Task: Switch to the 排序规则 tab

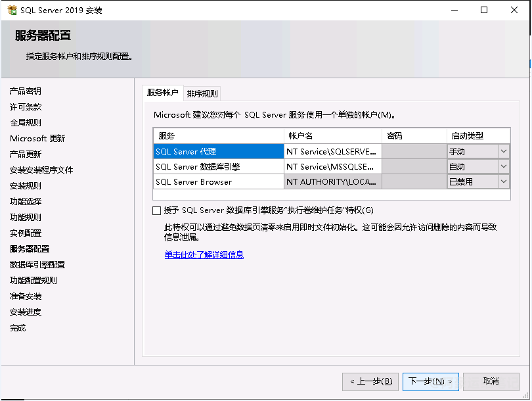Action: (202, 94)
